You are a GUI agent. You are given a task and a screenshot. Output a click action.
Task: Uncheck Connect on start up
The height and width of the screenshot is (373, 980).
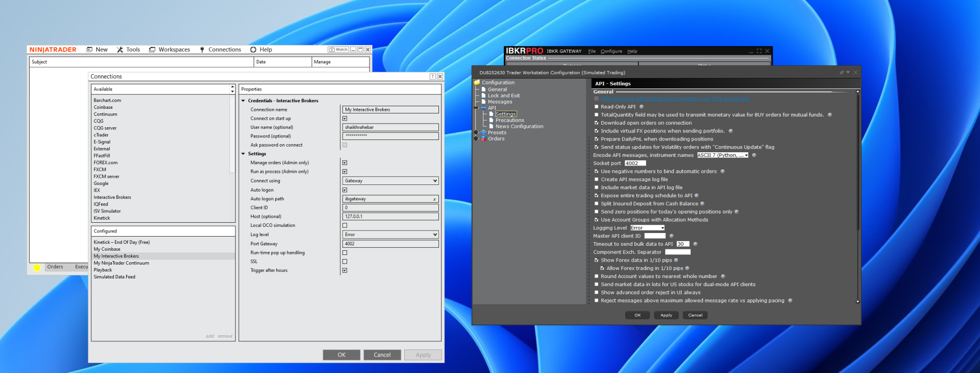click(x=345, y=119)
